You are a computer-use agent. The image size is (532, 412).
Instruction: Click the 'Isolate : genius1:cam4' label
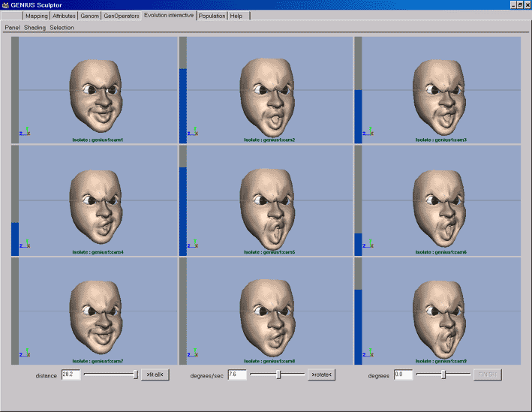click(x=98, y=252)
